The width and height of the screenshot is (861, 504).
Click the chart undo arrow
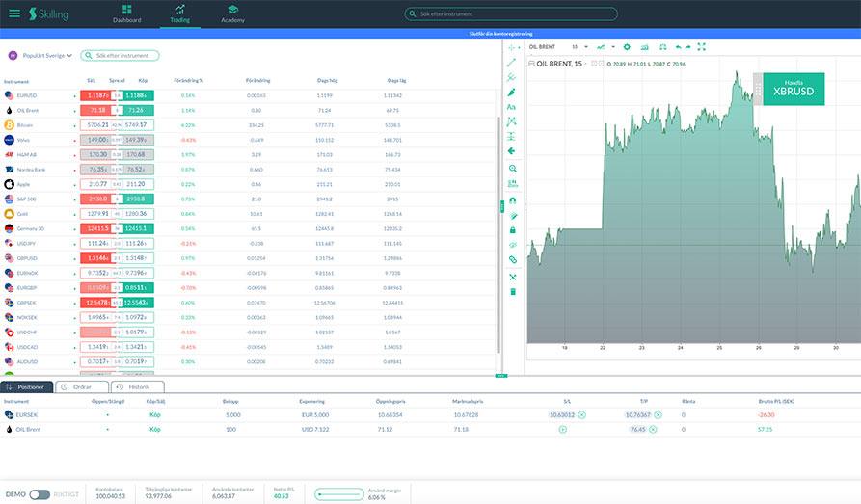click(x=678, y=47)
